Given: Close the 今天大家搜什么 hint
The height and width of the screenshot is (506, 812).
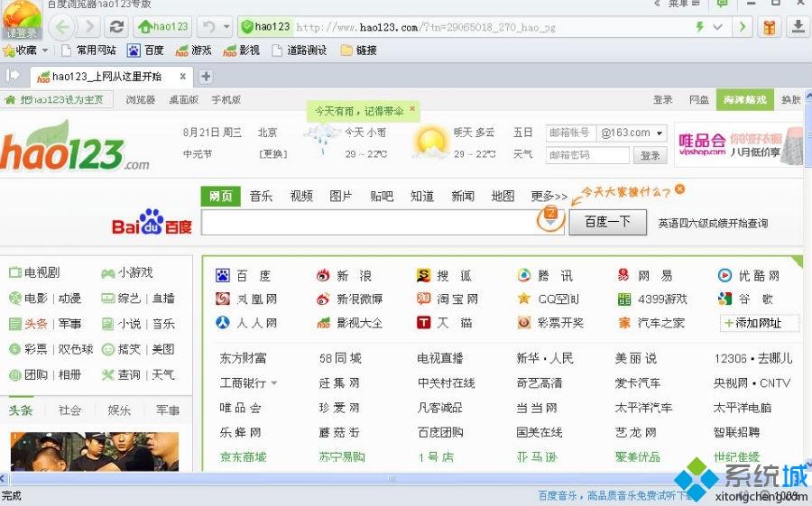Looking at the screenshot, I should 679,189.
